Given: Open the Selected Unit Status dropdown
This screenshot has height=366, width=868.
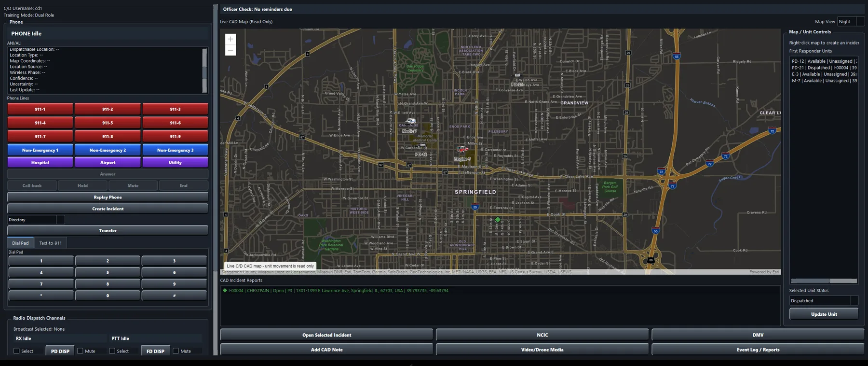Looking at the screenshot, I should (x=824, y=301).
